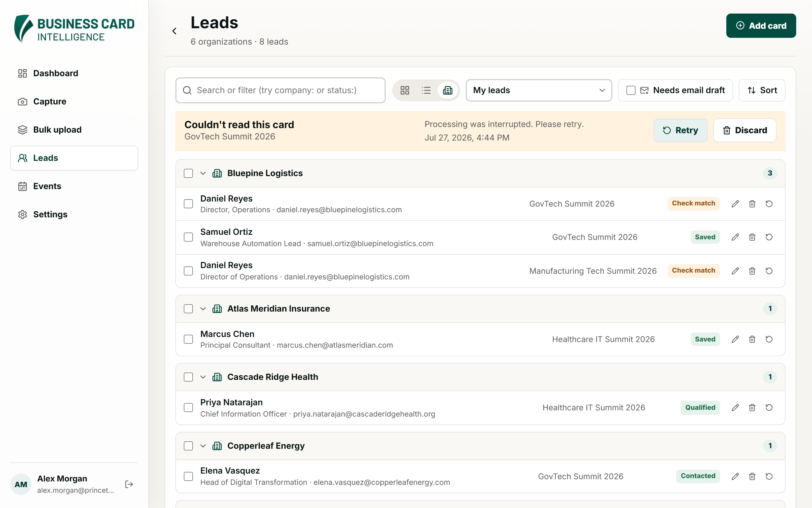
Task: Select Atlas Meridian Insurance group checkbox
Action: (x=188, y=309)
